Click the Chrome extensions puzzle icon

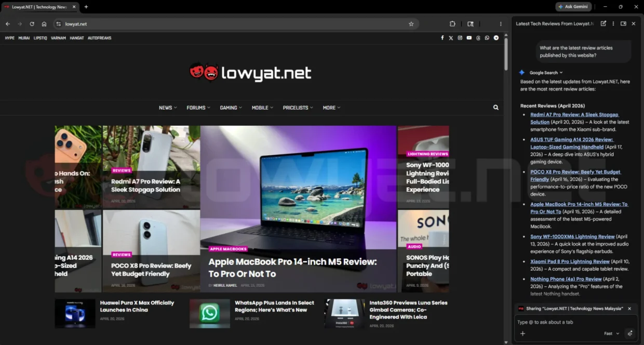point(452,24)
